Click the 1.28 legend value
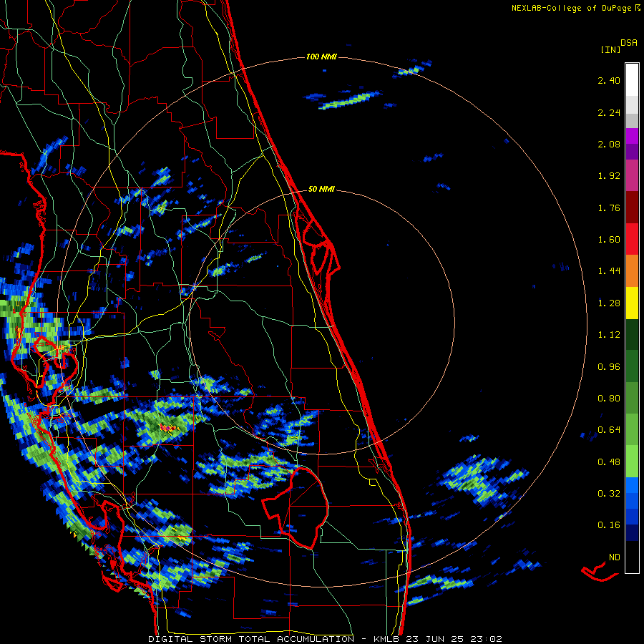Image resolution: width=644 pixels, height=644 pixels. pyautogui.click(x=609, y=303)
